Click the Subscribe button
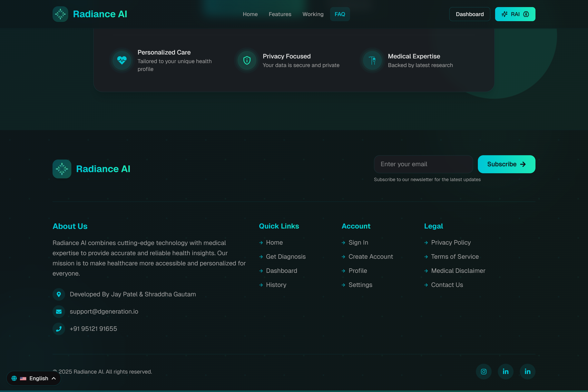 pos(506,164)
